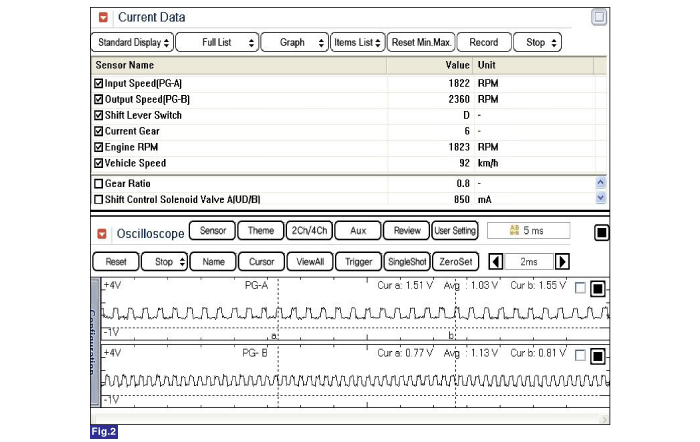The height and width of the screenshot is (442, 700).
Task: Click the Record button
Action: coord(484,43)
